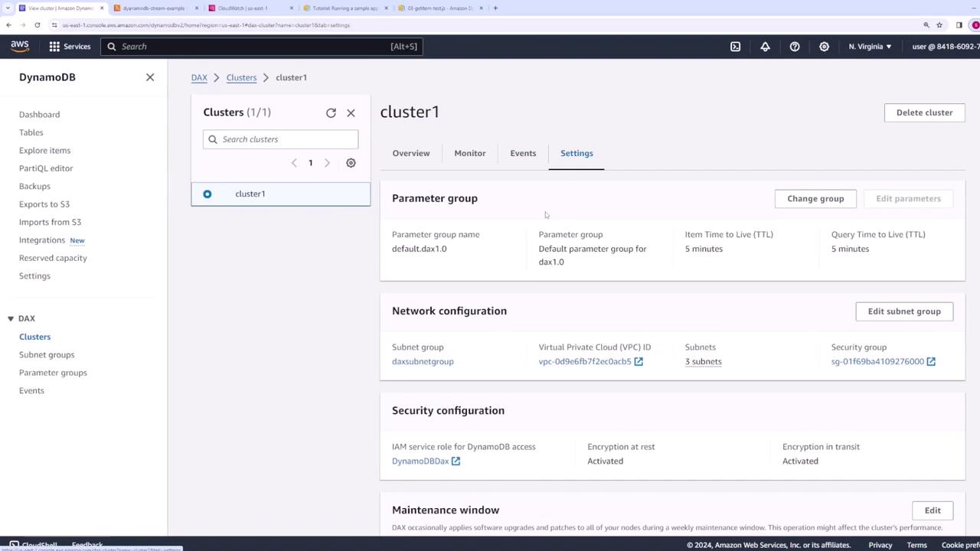The image size is (980, 551).
Task: Open the cluster Events tab
Action: pyautogui.click(x=523, y=153)
